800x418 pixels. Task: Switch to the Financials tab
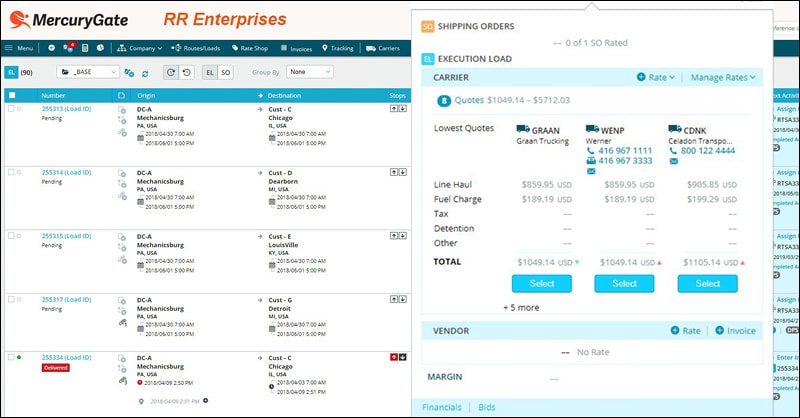pyautogui.click(x=442, y=407)
